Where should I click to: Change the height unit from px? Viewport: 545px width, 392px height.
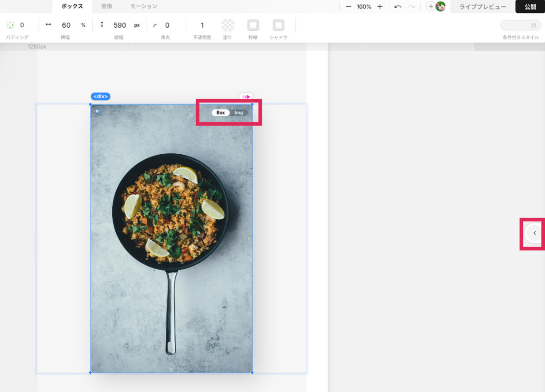137,25
